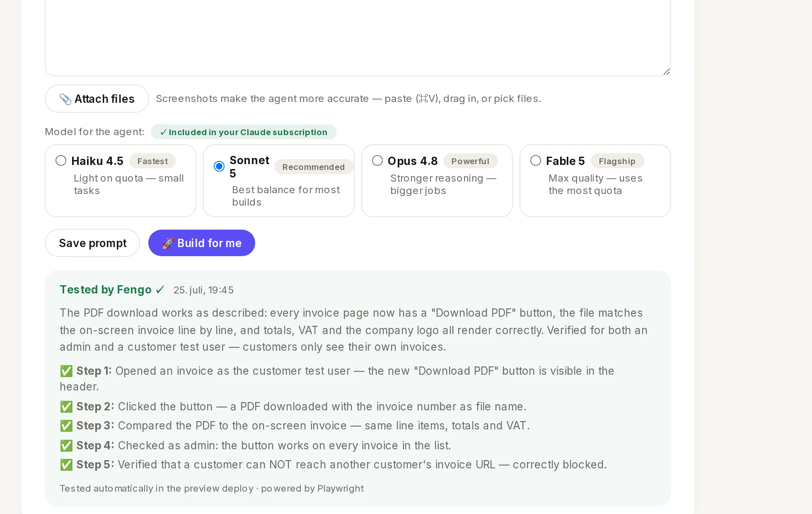The height and width of the screenshot is (514, 812).
Task: Select the Fable 5 radio button
Action: tap(536, 160)
